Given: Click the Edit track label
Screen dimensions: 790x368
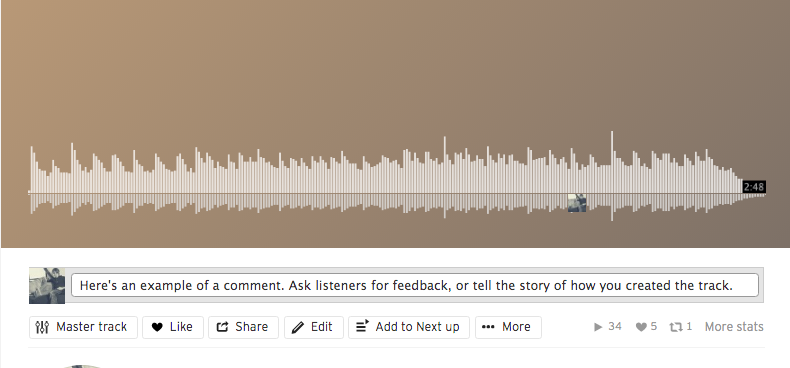Looking at the screenshot, I should pyautogui.click(x=321, y=327).
